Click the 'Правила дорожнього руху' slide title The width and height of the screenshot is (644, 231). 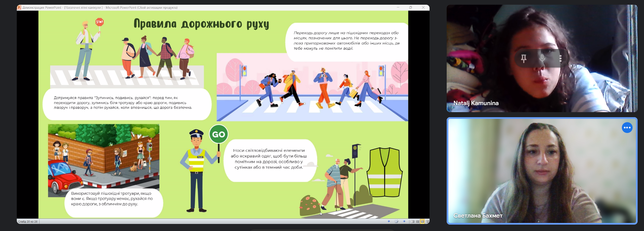[201, 24]
